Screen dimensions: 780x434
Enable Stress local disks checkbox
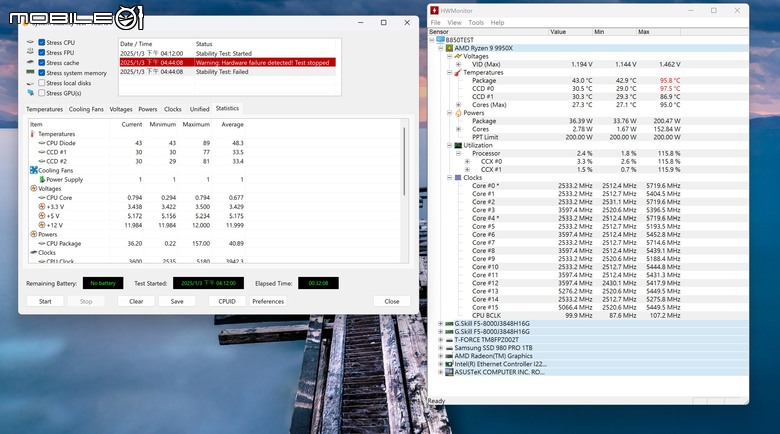tap(42, 83)
